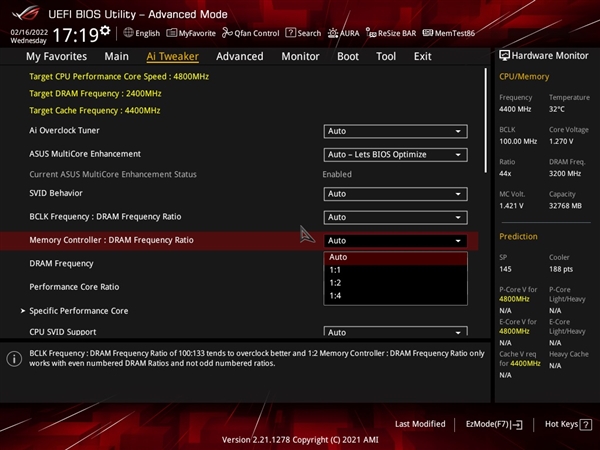Go to the Exit tab
This screenshot has width=600, height=450.
(422, 56)
